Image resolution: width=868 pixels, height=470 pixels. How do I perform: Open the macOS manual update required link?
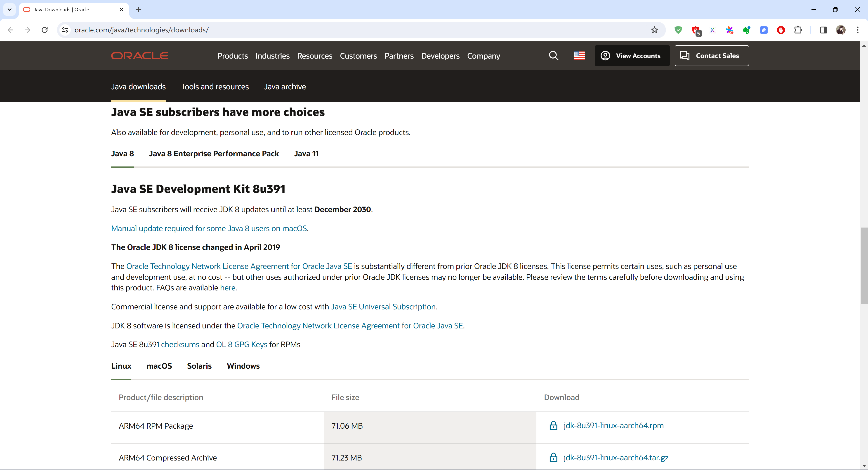click(209, 229)
